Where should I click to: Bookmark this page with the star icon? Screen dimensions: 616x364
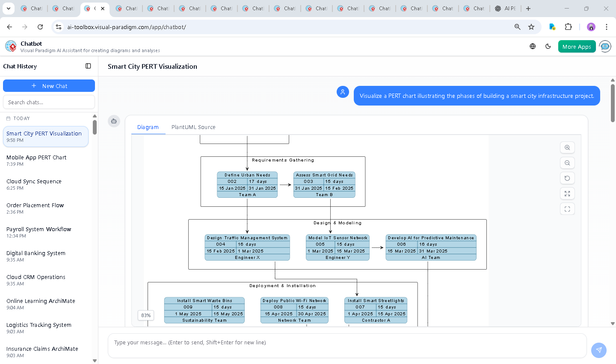coord(531,27)
